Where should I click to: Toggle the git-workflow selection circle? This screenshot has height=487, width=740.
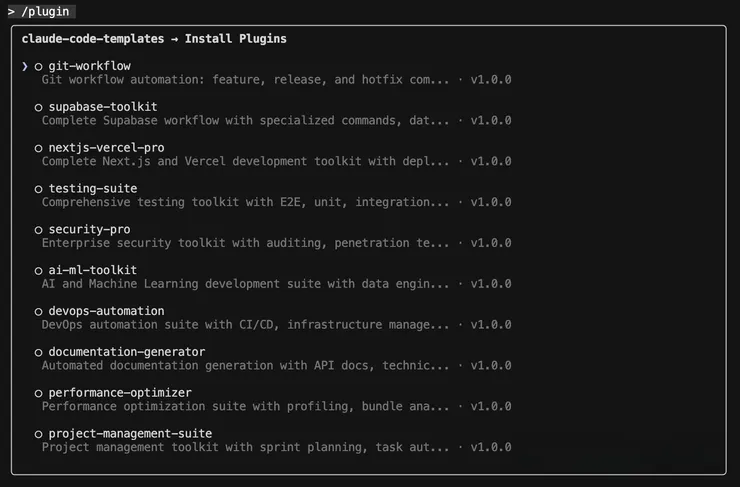(39, 66)
